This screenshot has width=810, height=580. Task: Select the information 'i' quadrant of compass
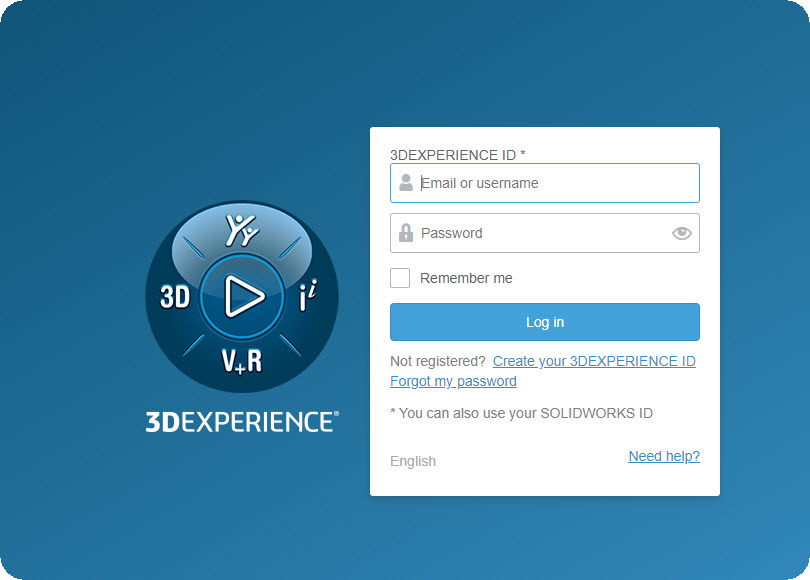point(308,295)
